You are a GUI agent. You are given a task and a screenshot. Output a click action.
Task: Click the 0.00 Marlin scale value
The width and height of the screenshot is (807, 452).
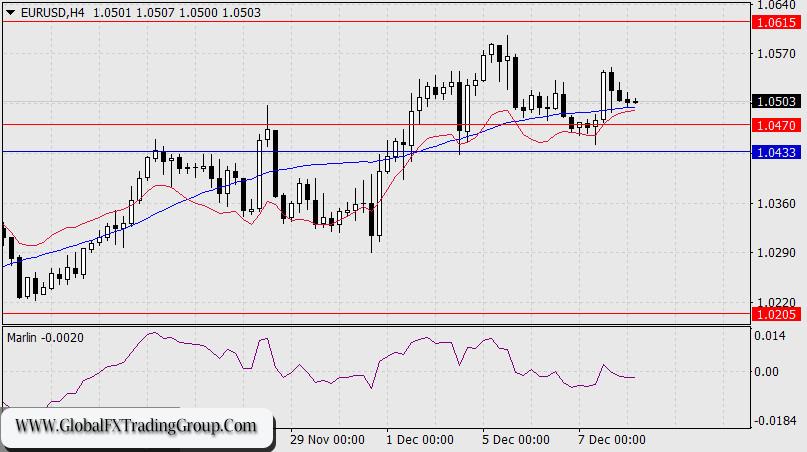pyautogui.click(x=766, y=372)
